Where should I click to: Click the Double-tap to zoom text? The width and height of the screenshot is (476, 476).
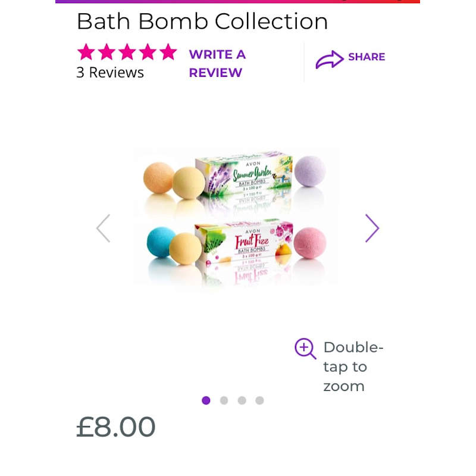coord(353,367)
